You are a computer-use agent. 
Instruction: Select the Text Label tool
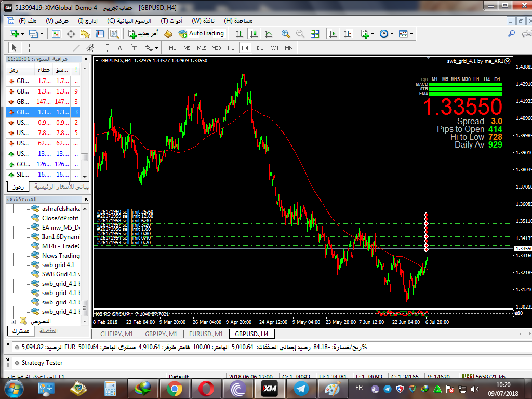coord(135,48)
